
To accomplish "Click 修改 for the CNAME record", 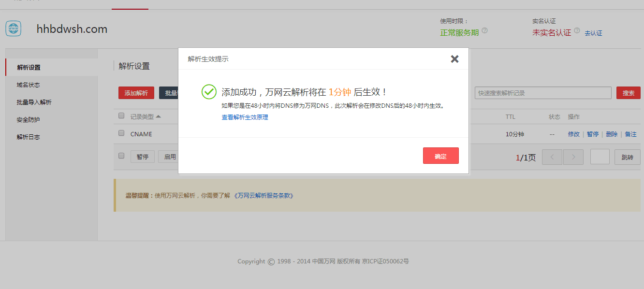I will [573, 134].
